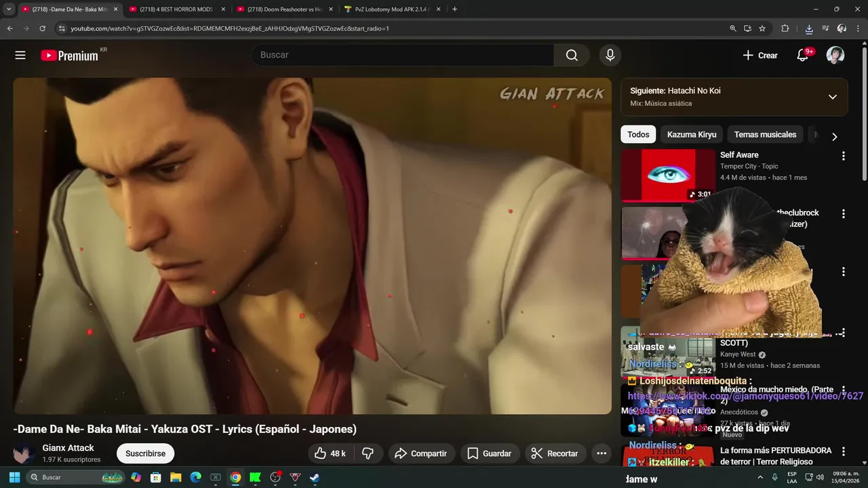Open the notifications bell
The height and width of the screenshot is (488, 868).
[x=803, y=56]
